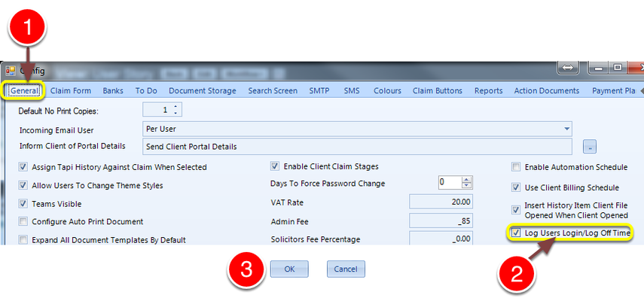Click the double-arrow button in title bar
Image resolution: width=644 pixels, height=298 pixels.
coord(567,68)
